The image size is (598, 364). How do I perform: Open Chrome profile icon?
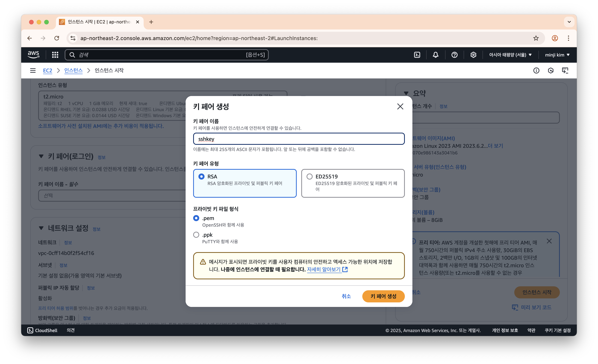tap(555, 38)
